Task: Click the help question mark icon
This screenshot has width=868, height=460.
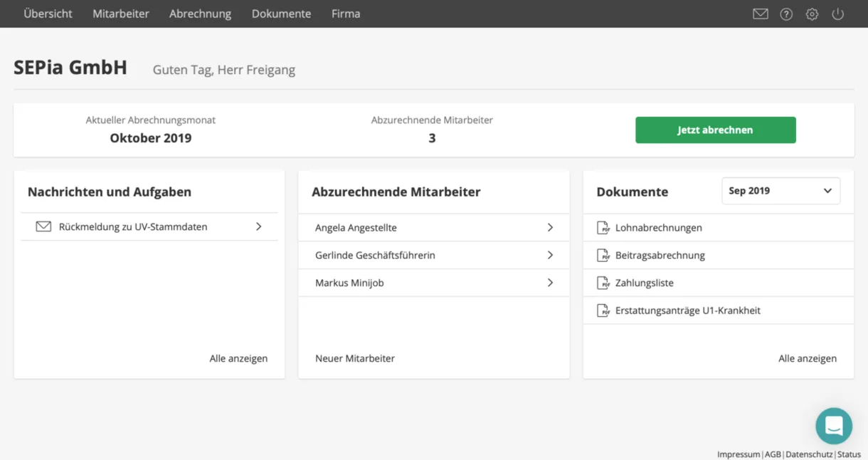Action: [786, 14]
